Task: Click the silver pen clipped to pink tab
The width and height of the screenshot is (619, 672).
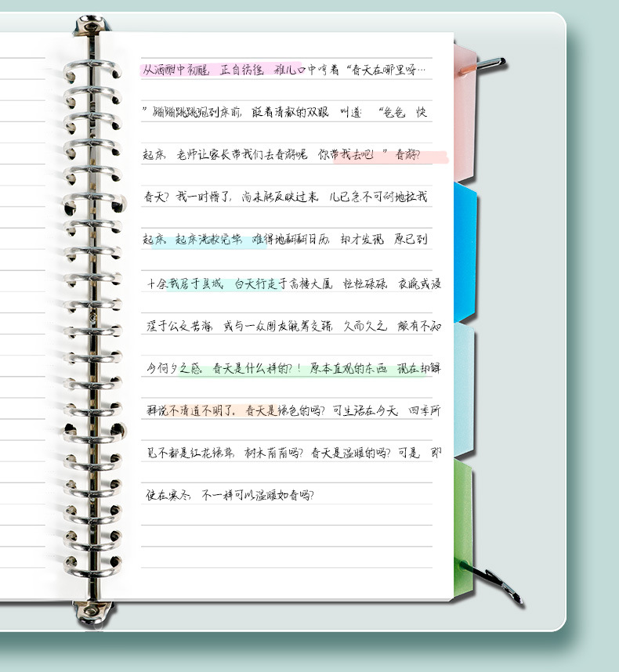Action: coord(483,66)
